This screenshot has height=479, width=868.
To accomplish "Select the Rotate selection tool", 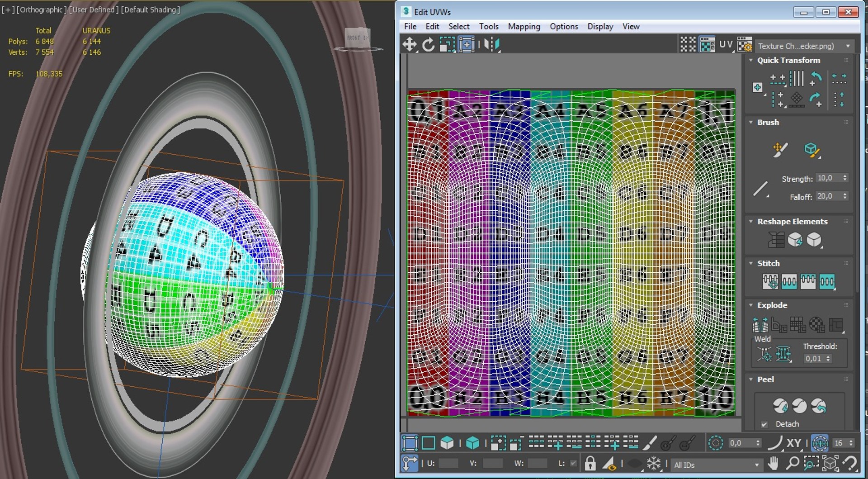I will click(x=428, y=44).
